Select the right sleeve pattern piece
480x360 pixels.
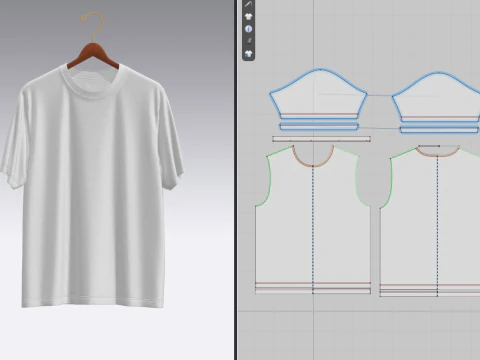tap(437, 97)
